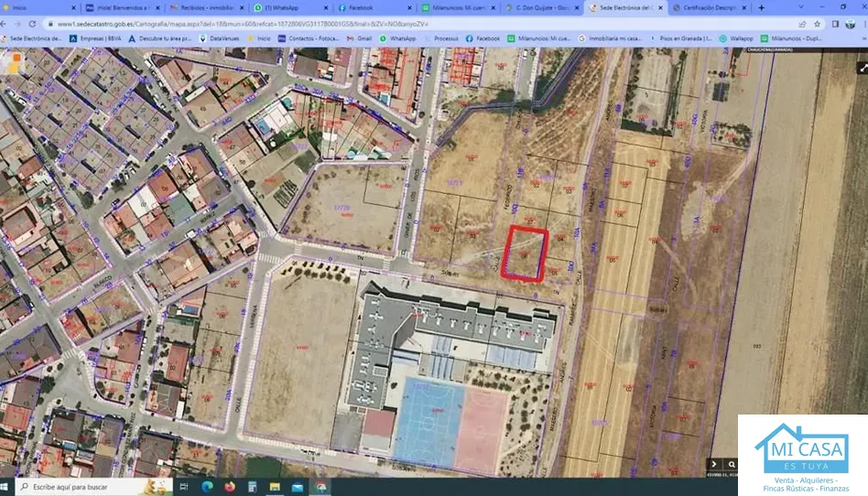868x496 pixels.
Task: Open Task View on the taskbar
Action: click(184, 487)
